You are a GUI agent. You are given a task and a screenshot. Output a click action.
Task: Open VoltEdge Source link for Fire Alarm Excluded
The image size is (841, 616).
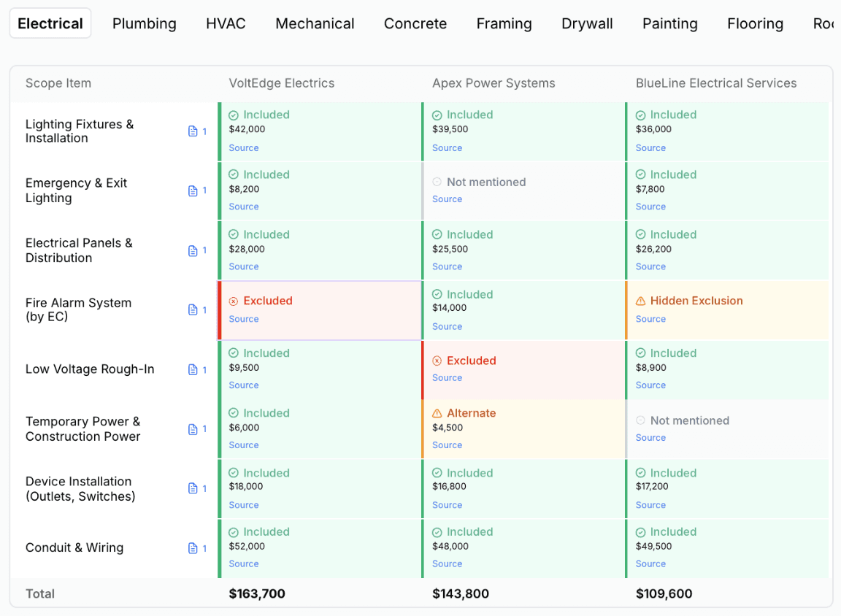click(244, 319)
